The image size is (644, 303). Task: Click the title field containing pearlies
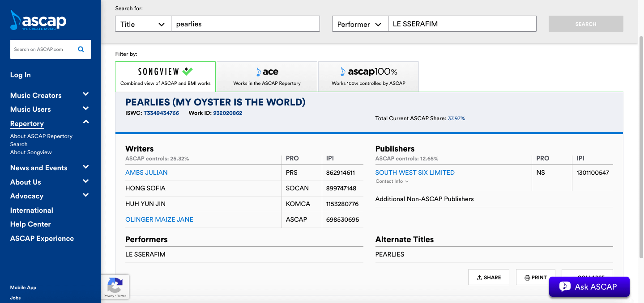coord(245,24)
